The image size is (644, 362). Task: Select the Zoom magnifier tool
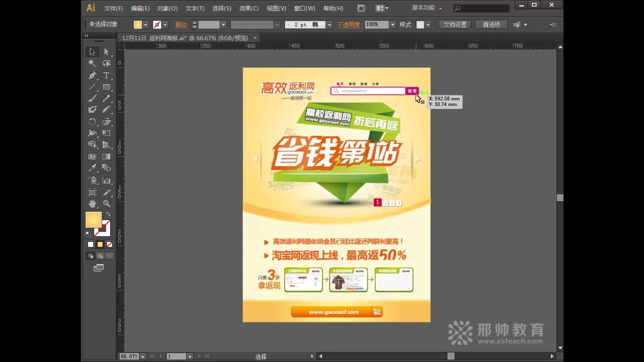click(x=107, y=204)
